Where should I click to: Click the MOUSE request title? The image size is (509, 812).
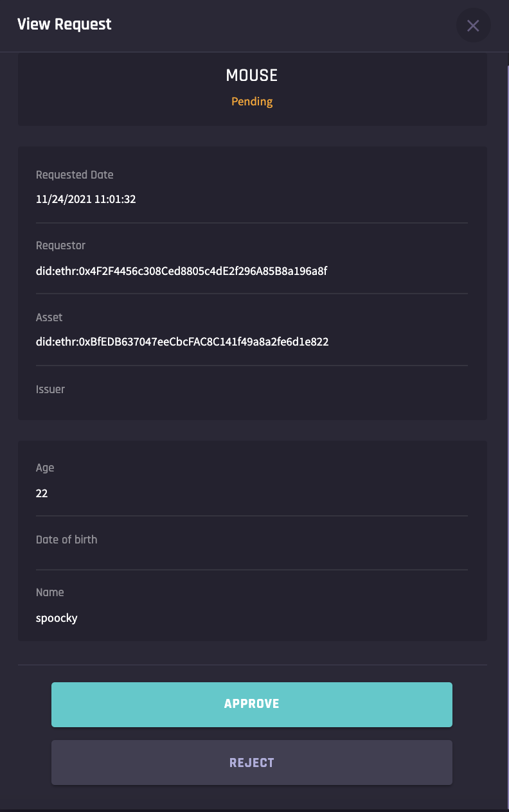coord(252,76)
